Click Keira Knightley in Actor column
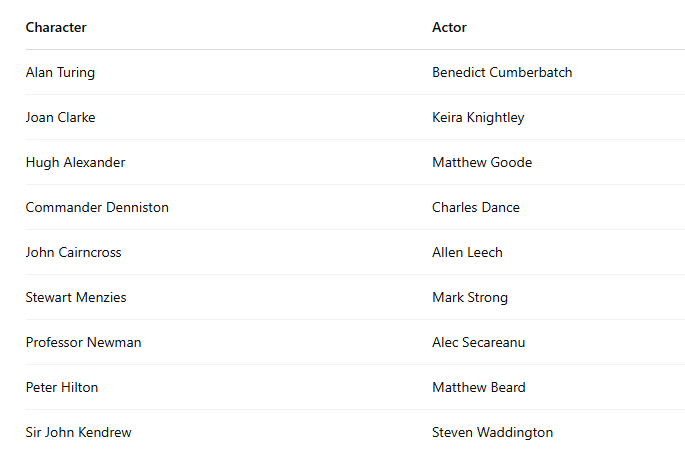Screen dimensions: 685x453 [x=478, y=118]
